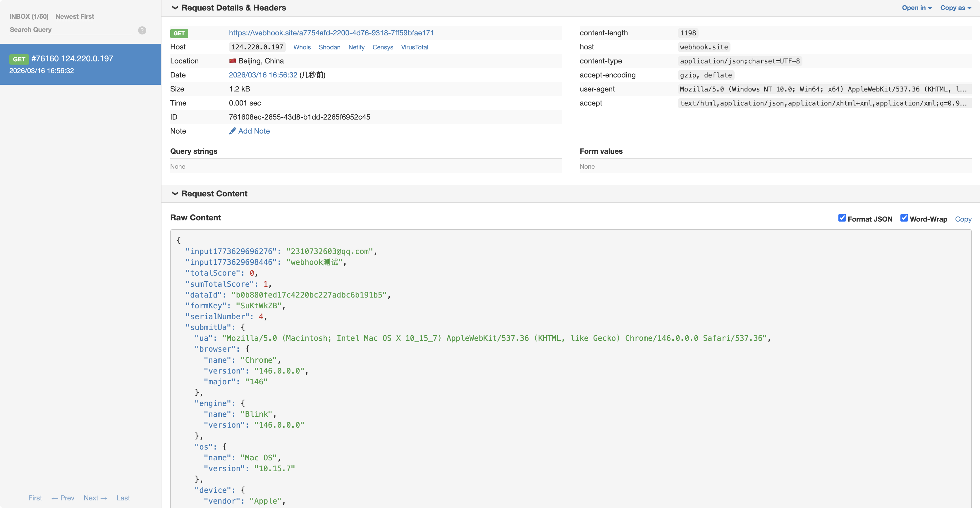Click the China flag location icon

pos(233,61)
